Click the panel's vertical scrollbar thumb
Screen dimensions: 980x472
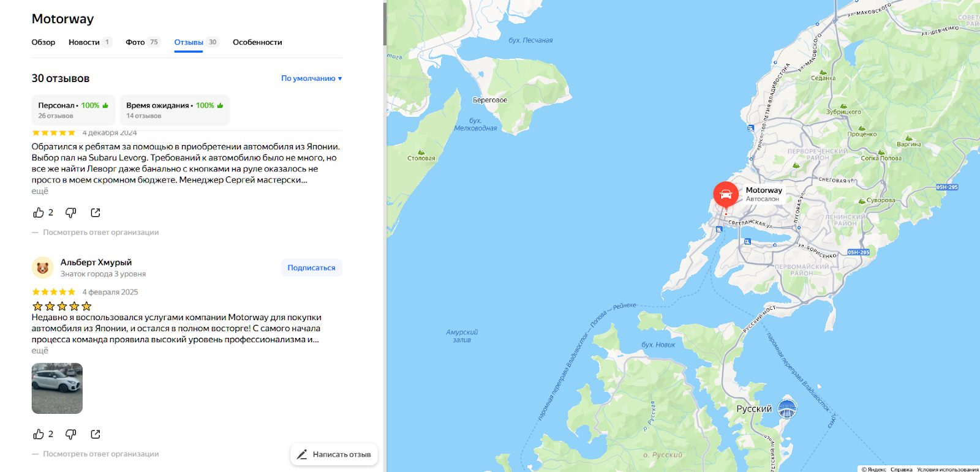click(x=385, y=23)
